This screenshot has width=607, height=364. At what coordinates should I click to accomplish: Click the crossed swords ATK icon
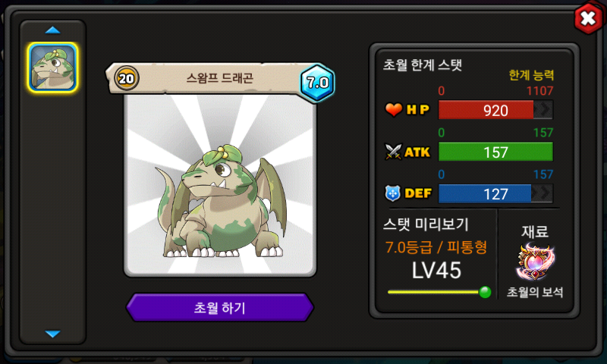coord(393,152)
